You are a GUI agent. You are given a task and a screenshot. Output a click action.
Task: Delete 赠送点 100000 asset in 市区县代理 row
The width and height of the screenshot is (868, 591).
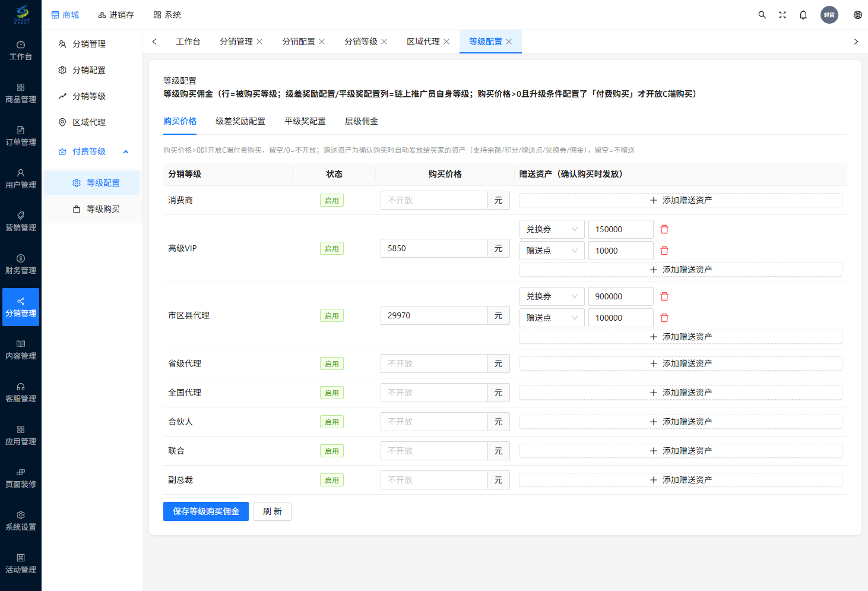(x=664, y=318)
